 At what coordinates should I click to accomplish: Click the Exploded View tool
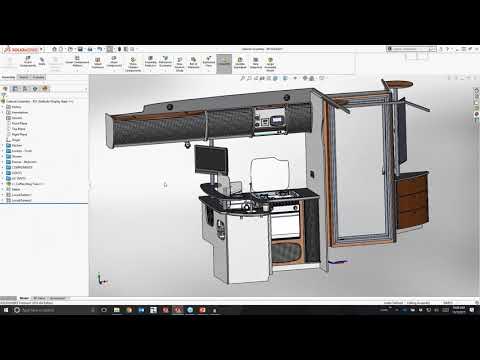tap(209, 62)
